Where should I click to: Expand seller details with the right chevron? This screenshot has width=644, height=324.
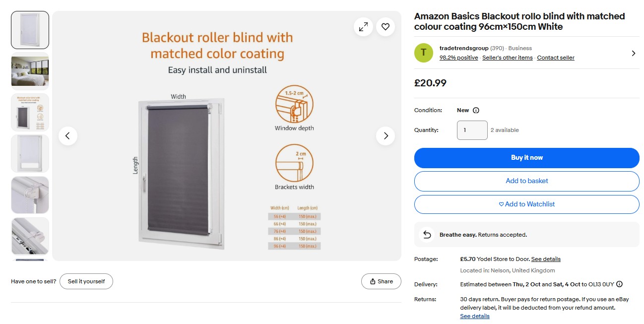pos(634,53)
